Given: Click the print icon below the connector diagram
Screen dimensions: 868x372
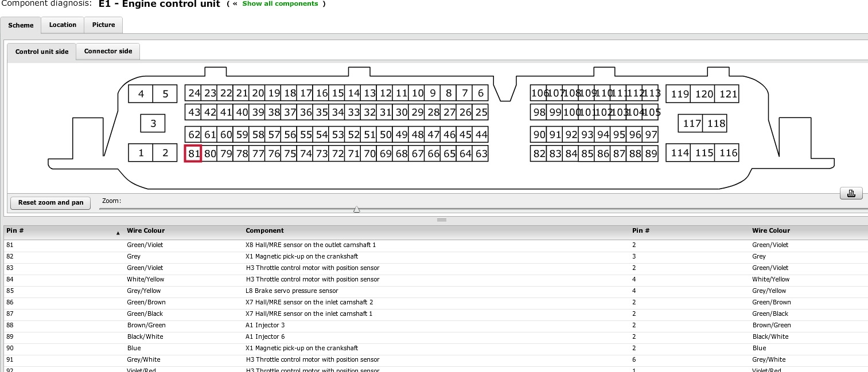Looking at the screenshot, I should pyautogui.click(x=851, y=193).
